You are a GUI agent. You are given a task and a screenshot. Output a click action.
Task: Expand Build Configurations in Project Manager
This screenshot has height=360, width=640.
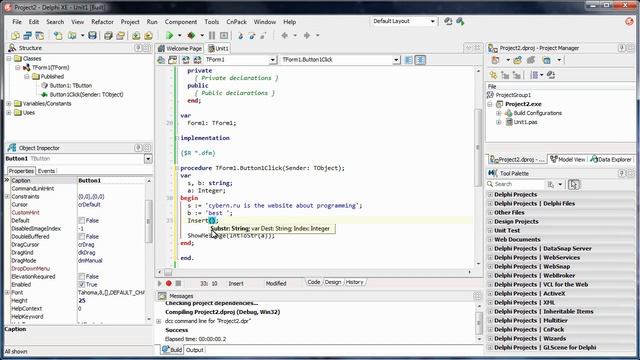(x=499, y=113)
